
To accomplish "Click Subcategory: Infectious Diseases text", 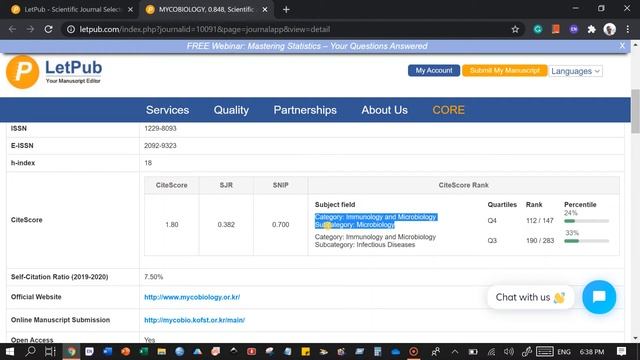I will point(365,244).
